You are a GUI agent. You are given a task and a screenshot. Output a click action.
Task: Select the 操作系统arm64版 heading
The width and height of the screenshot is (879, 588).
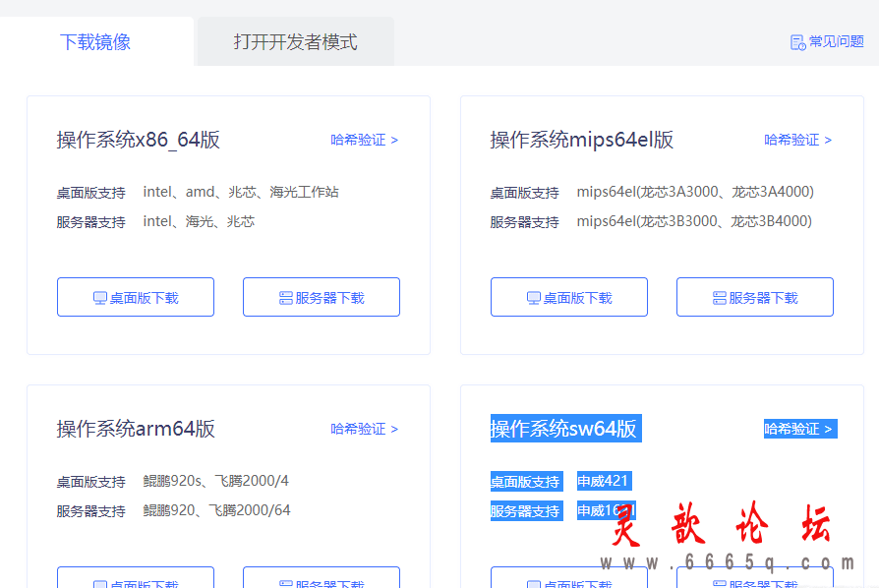[x=136, y=429]
